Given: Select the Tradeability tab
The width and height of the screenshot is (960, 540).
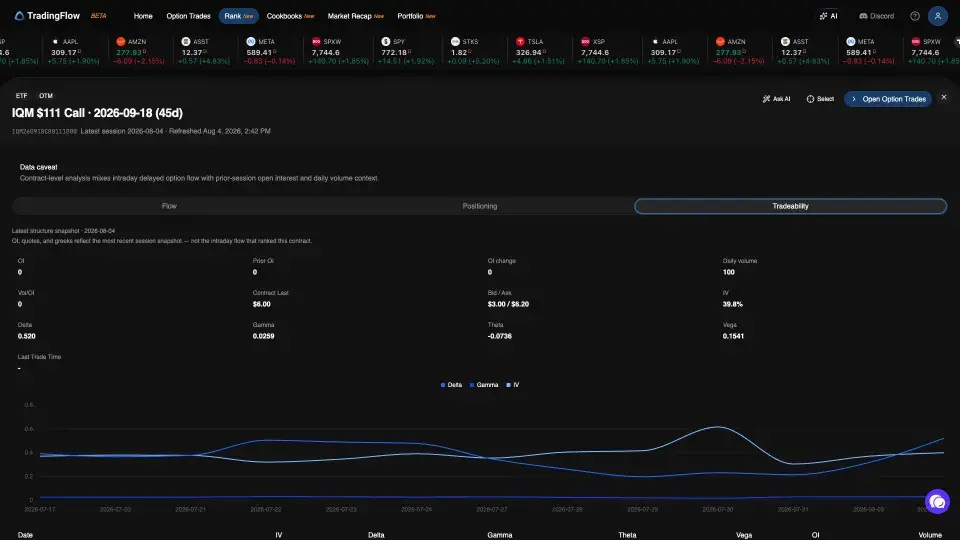Looking at the screenshot, I should pos(790,206).
